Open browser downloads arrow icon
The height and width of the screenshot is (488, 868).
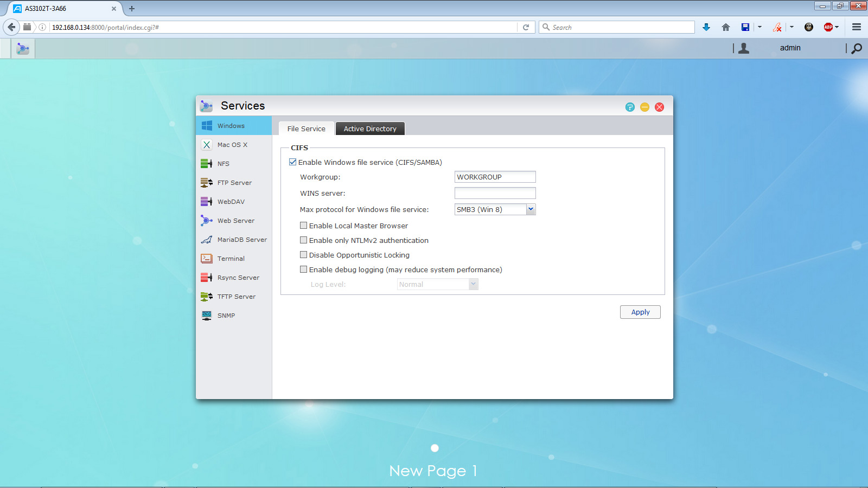tap(706, 27)
